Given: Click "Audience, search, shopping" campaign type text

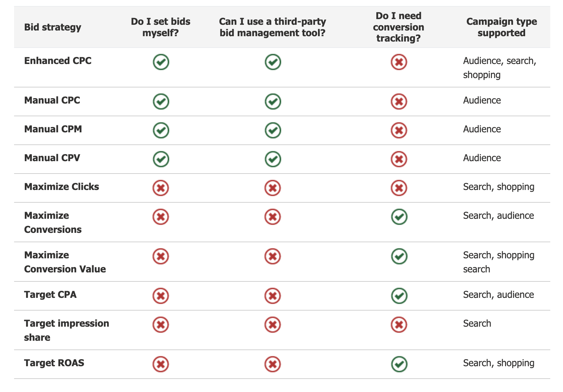Looking at the screenshot, I should click(499, 68).
